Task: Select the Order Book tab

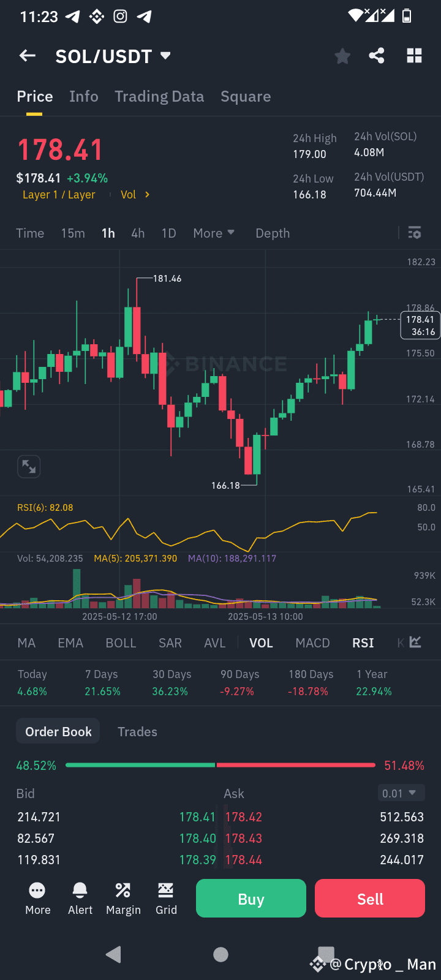Action: click(x=58, y=731)
